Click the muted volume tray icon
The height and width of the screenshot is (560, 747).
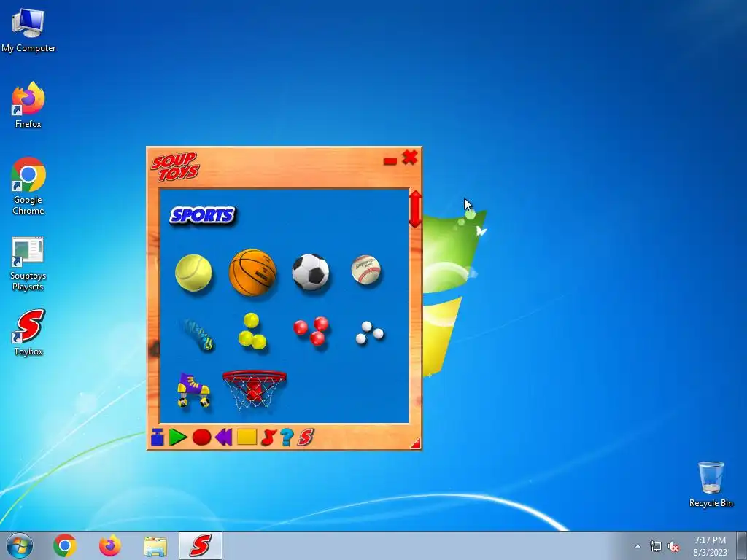pos(673,546)
